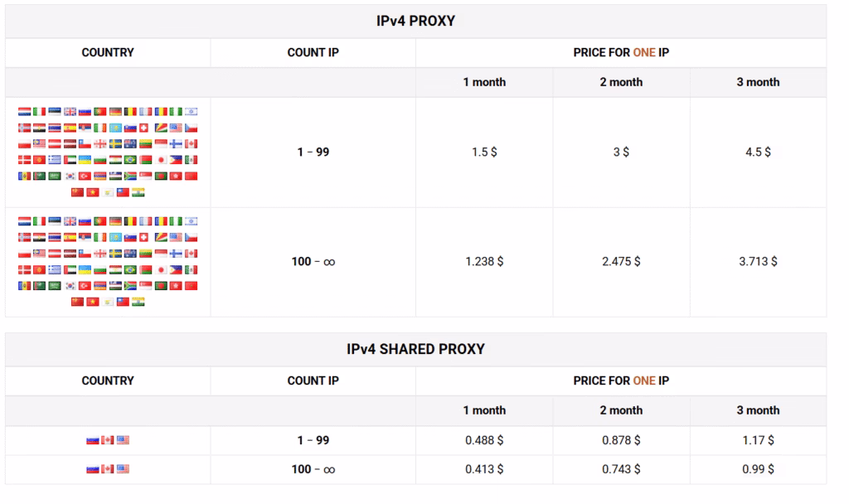This screenshot has height=504, width=849.
Task: Choose USA flag in Shared Proxy 100–∞ row
Action: [x=123, y=469]
